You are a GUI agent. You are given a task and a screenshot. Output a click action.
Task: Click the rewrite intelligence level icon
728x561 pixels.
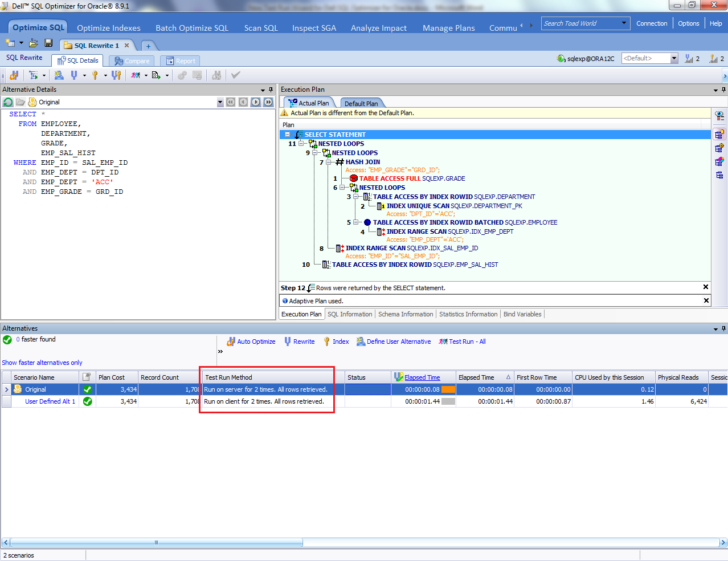click(x=689, y=58)
